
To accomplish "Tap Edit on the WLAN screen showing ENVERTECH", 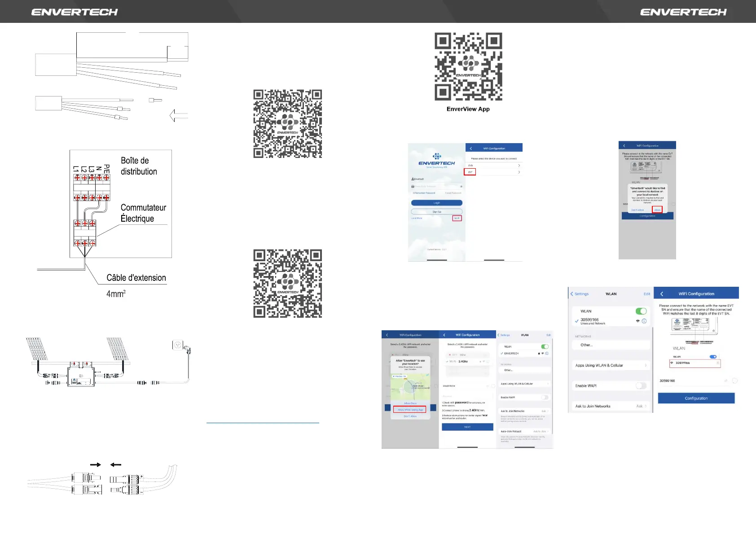I will pyautogui.click(x=549, y=335).
